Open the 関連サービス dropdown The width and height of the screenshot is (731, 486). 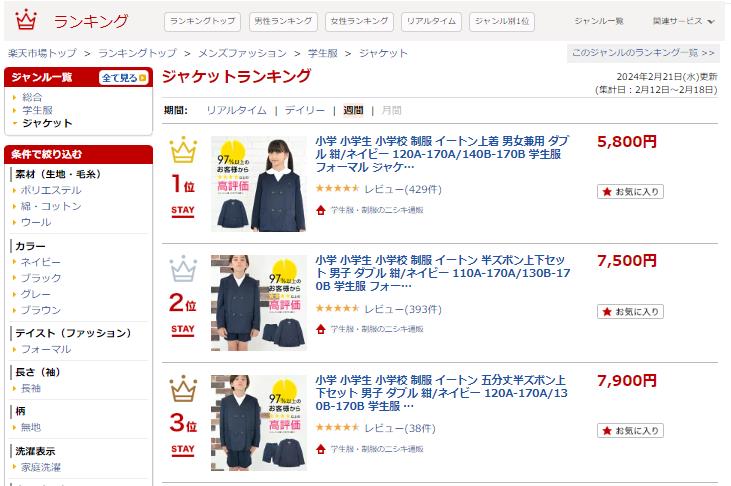point(683,21)
